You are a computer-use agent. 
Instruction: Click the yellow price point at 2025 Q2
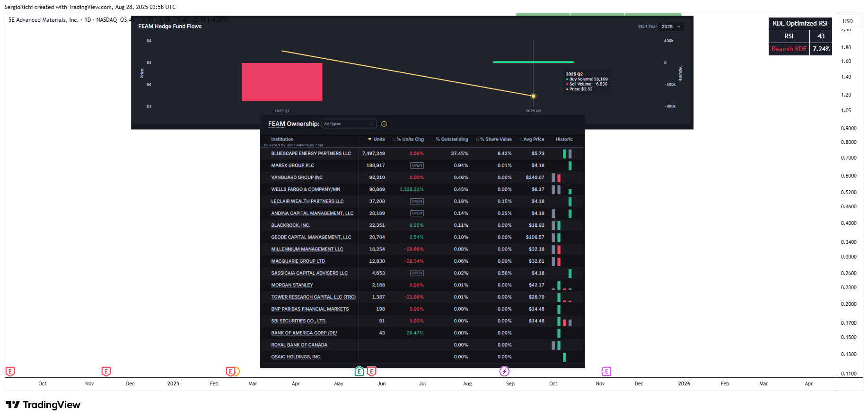click(x=534, y=96)
